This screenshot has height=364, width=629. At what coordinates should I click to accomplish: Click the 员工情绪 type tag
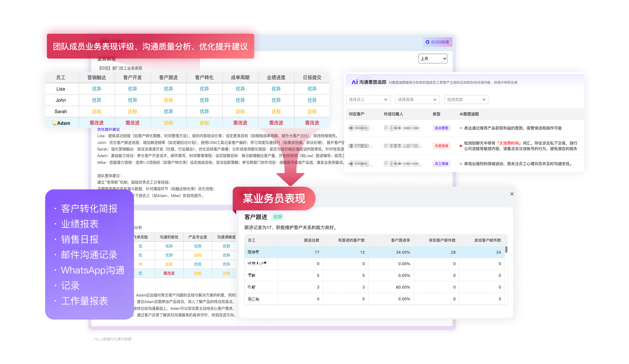441,164
